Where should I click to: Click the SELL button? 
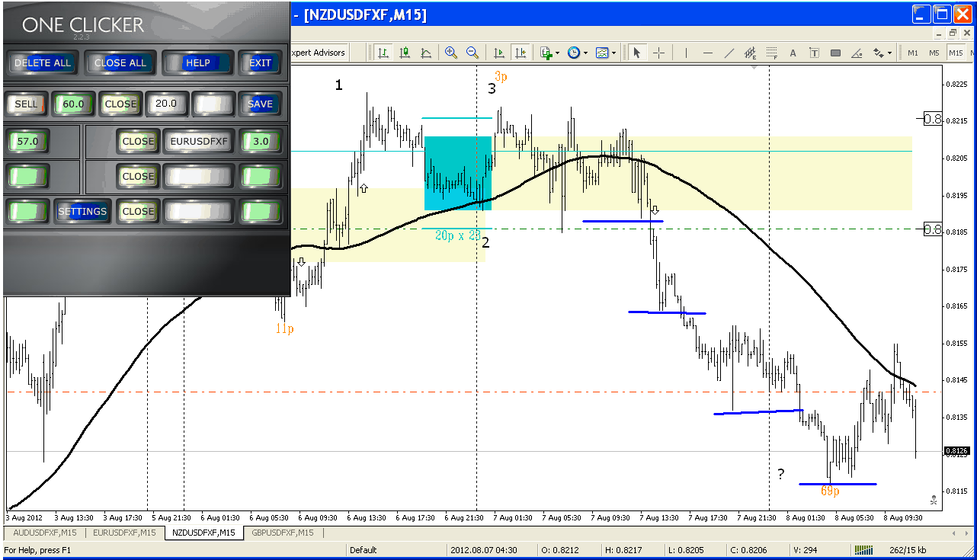point(27,104)
